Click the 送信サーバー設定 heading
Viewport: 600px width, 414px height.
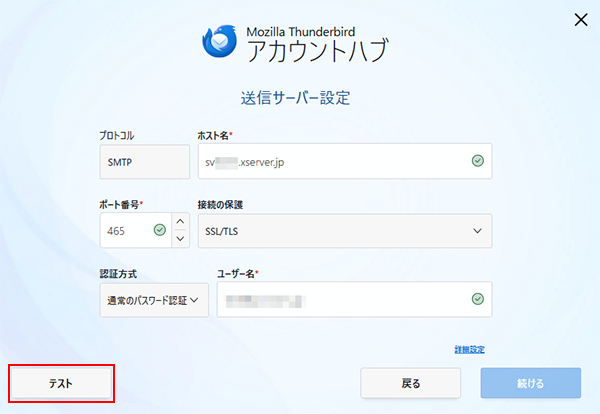coord(295,98)
